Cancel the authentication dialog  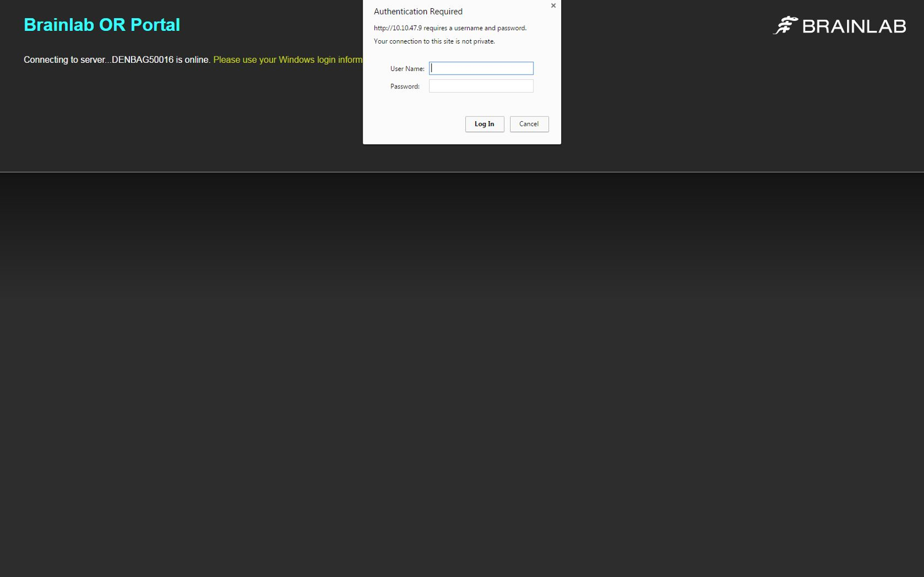tap(529, 124)
